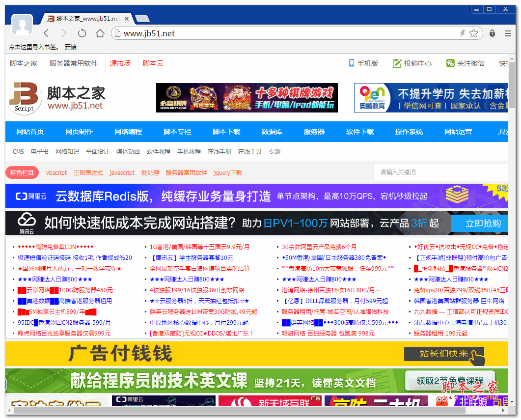
Task: Open the 十多种棋牌游戏 banner ad
Action: point(247,98)
